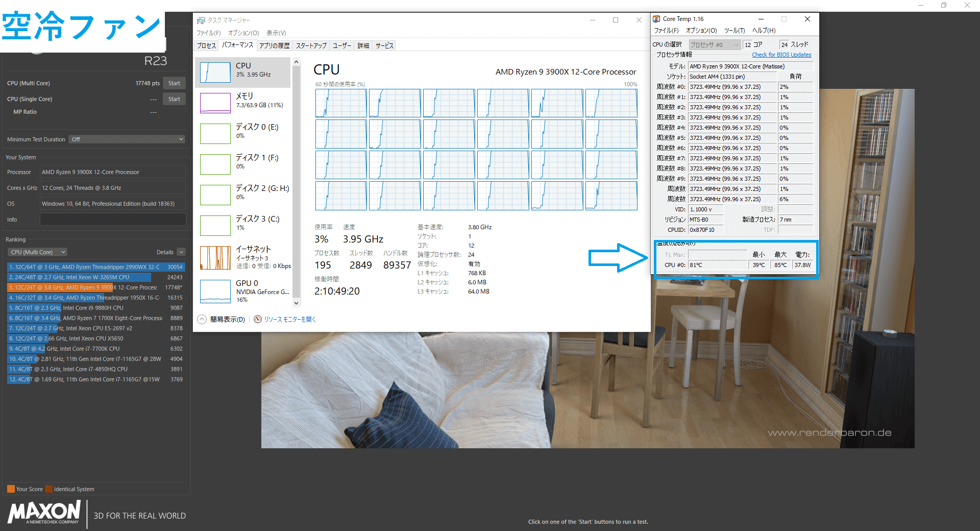Viewport: 980px width, 531px height.
Task: Click the Core Temp title bar icon
Action: pos(656,19)
